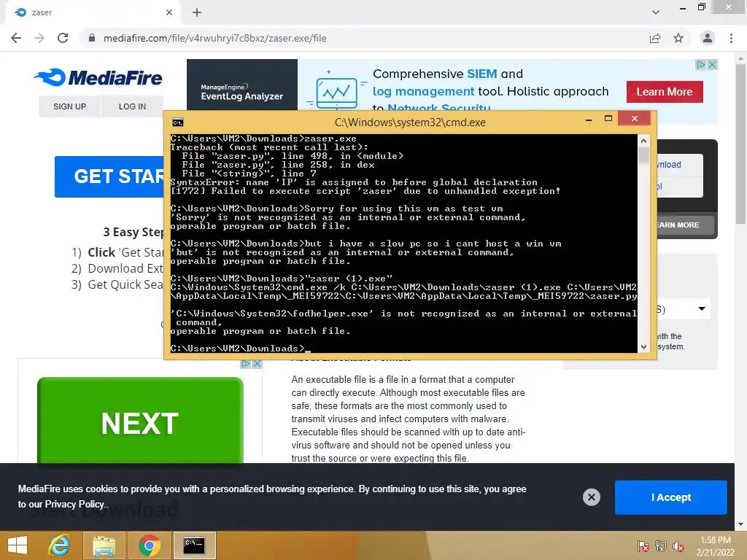Image resolution: width=747 pixels, height=560 pixels.
Task: Click the cmd.exe title bar
Action: (410, 122)
